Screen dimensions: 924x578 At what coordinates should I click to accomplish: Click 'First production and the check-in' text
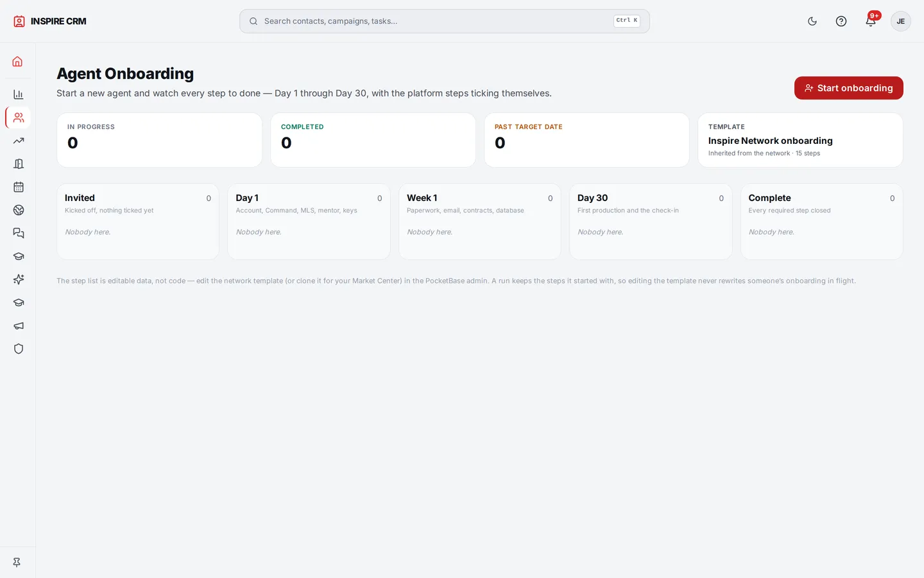pyautogui.click(x=628, y=211)
